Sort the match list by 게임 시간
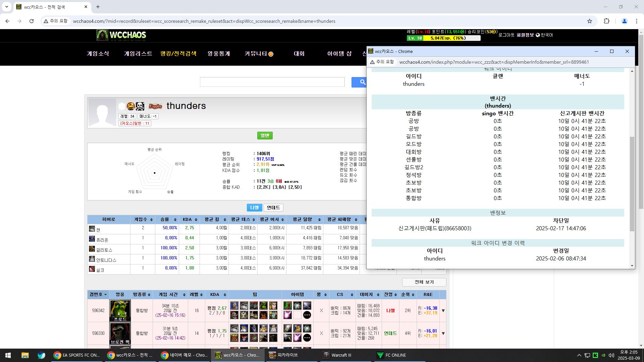 click(170, 295)
